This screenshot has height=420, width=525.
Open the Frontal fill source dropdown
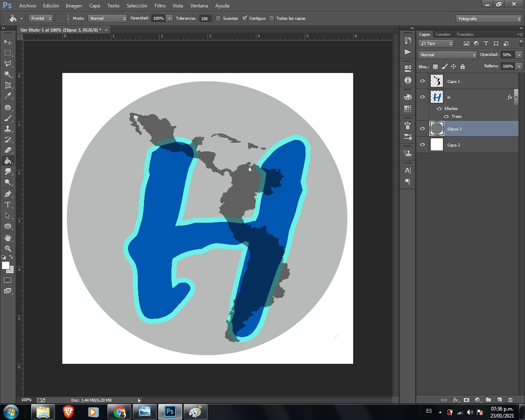click(x=41, y=18)
